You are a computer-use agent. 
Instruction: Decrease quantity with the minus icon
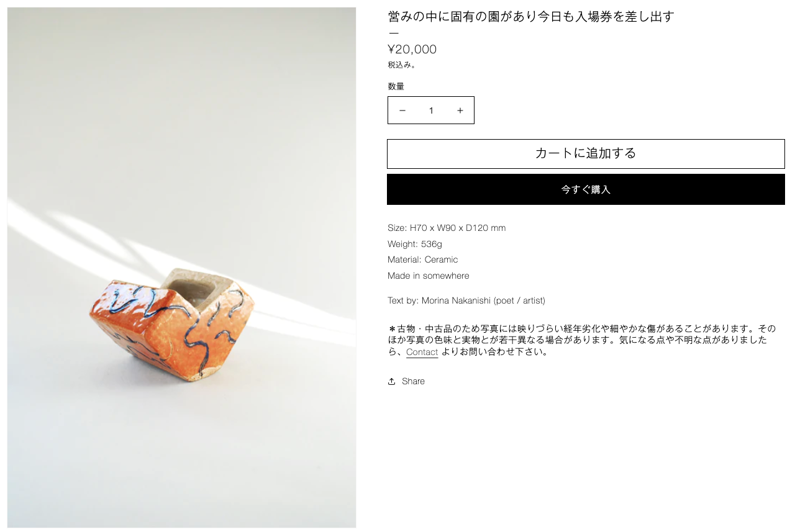pos(402,110)
